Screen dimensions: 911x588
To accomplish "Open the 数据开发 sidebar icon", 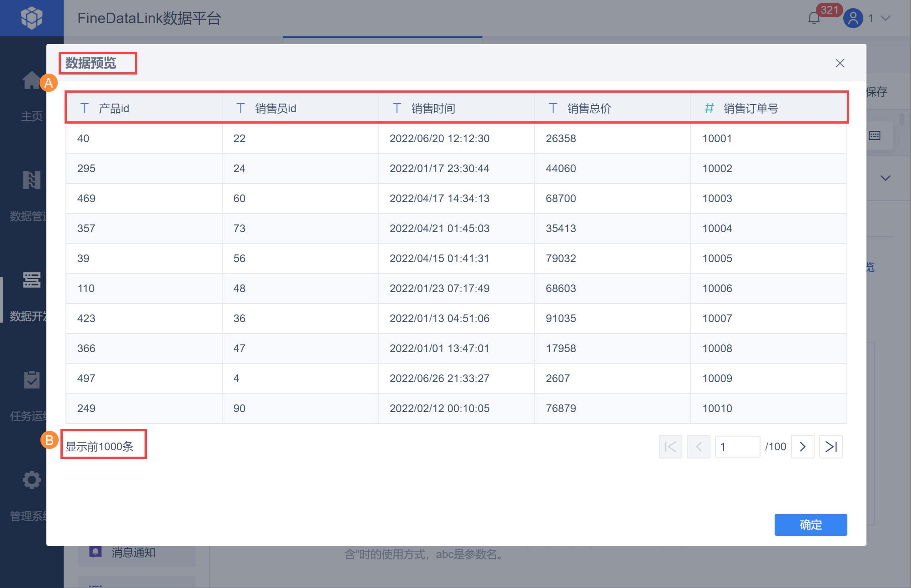I will coord(31,280).
